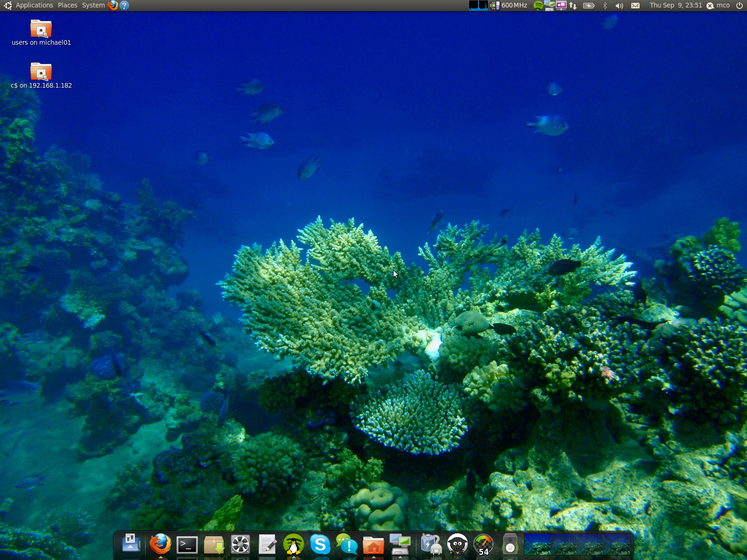Open the text editor notepad icon

267,545
